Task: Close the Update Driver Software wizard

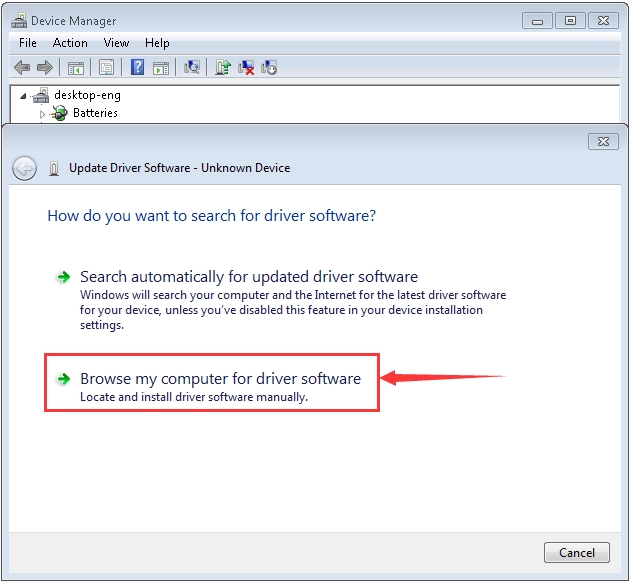Action: point(603,142)
